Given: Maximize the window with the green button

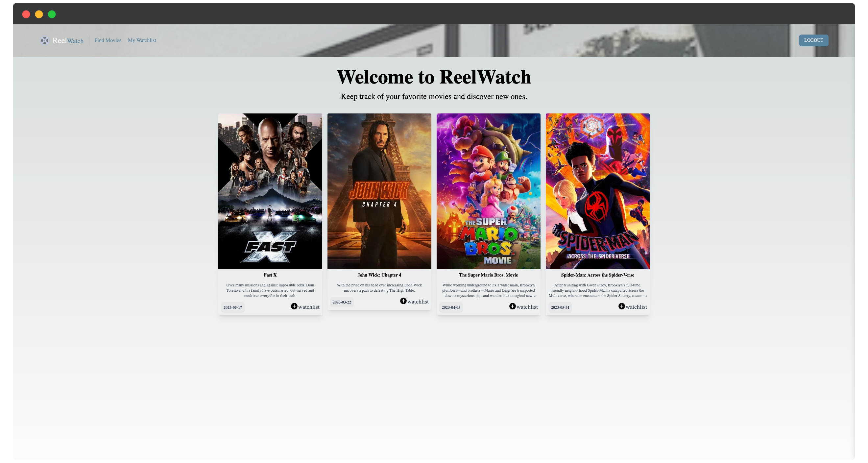Looking at the screenshot, I should pos(52,14).
